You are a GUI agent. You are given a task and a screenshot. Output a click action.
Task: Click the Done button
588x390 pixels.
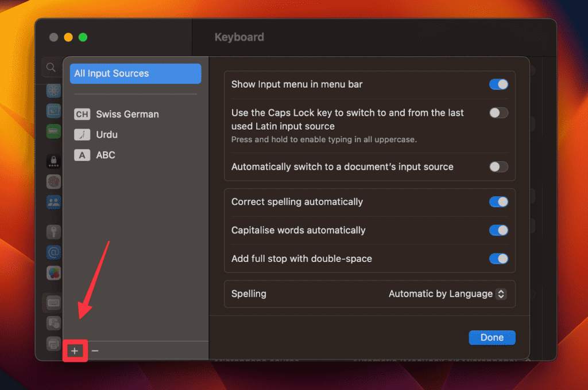click(492, 337)
